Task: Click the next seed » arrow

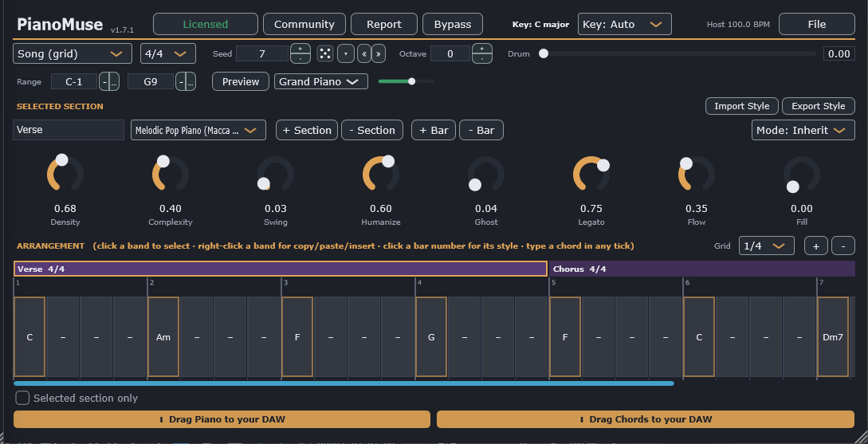Action: pyautogui.click(x=378, y=53)
